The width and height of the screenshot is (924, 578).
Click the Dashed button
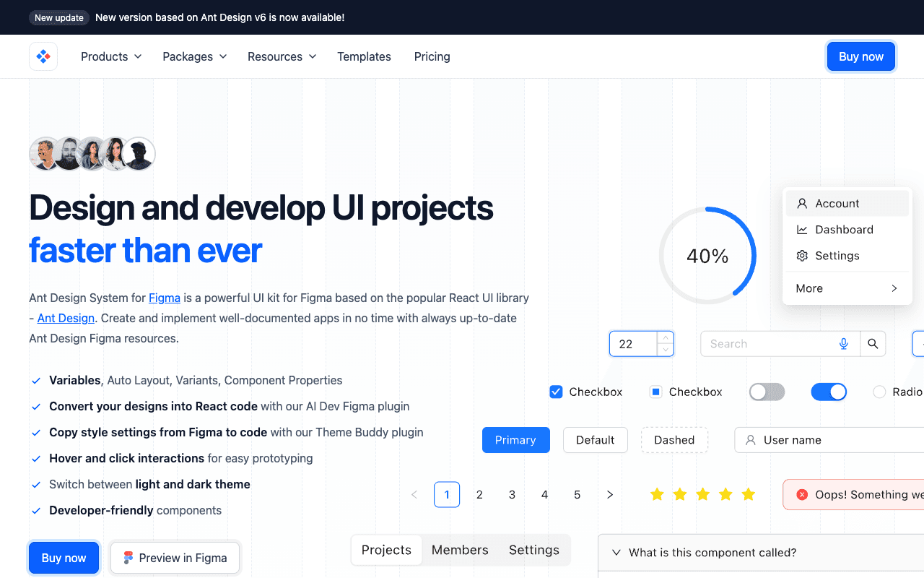(674, 440)
